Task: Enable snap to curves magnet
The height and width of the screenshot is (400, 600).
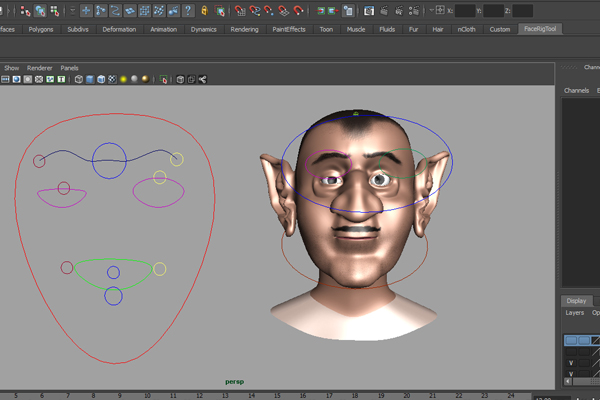Action: [254, 11]
